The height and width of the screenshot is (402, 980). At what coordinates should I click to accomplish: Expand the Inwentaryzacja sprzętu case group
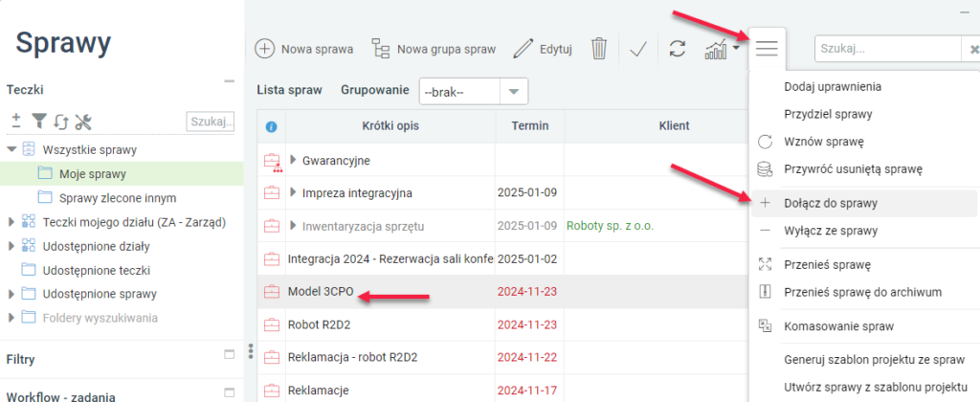(x=293, y=226)
